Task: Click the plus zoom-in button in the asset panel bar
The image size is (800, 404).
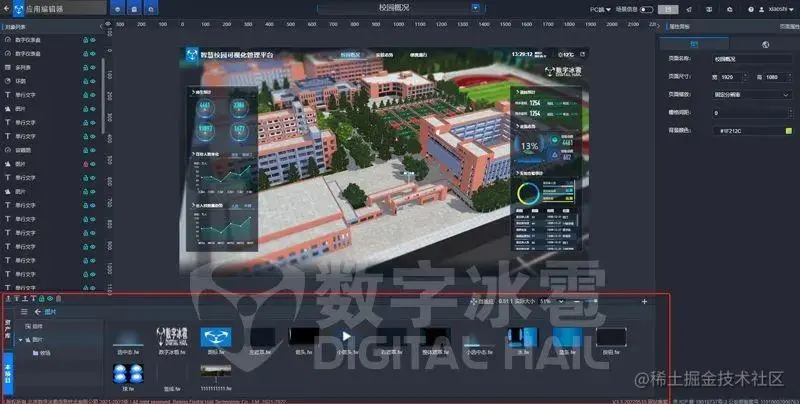Action: [644, 301]
